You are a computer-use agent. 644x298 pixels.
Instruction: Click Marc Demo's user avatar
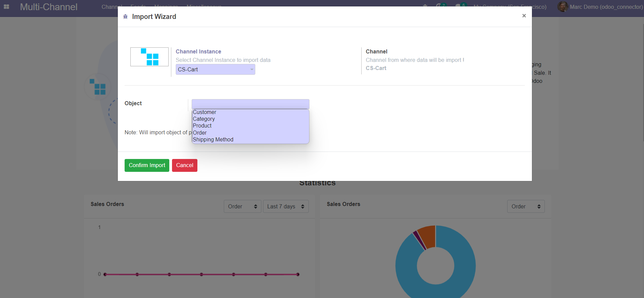(x=562, y=7)
